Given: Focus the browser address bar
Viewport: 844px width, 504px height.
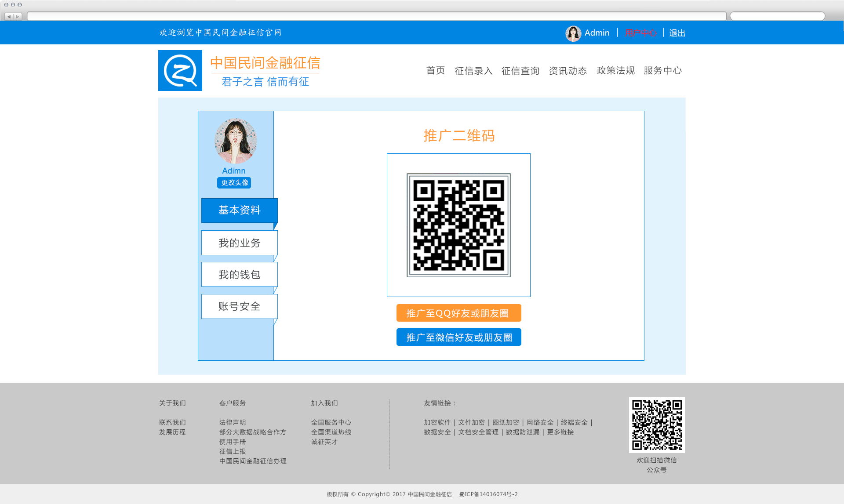Looking at the screenshot, I should click(377, 16).
